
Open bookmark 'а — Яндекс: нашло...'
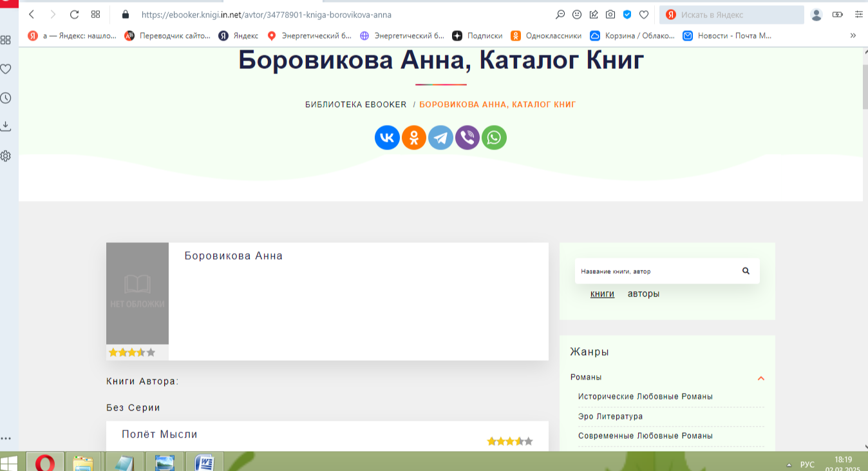pyautogui.click(x=72, y=35)
